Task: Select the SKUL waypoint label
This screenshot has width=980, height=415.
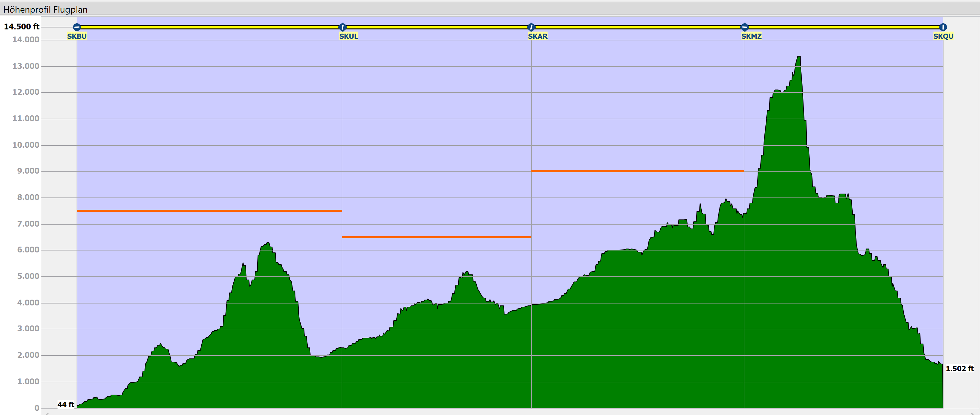Action: (348, 36)
